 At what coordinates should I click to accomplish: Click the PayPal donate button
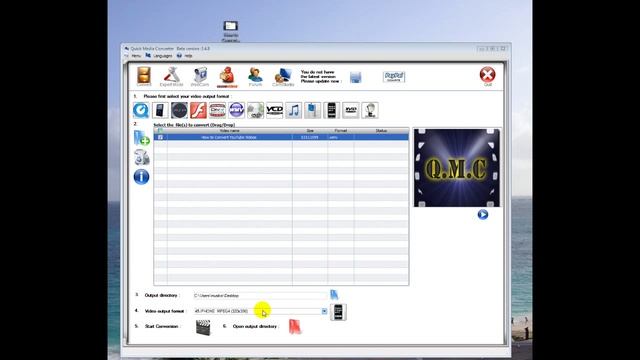click(x=394, y=77)
